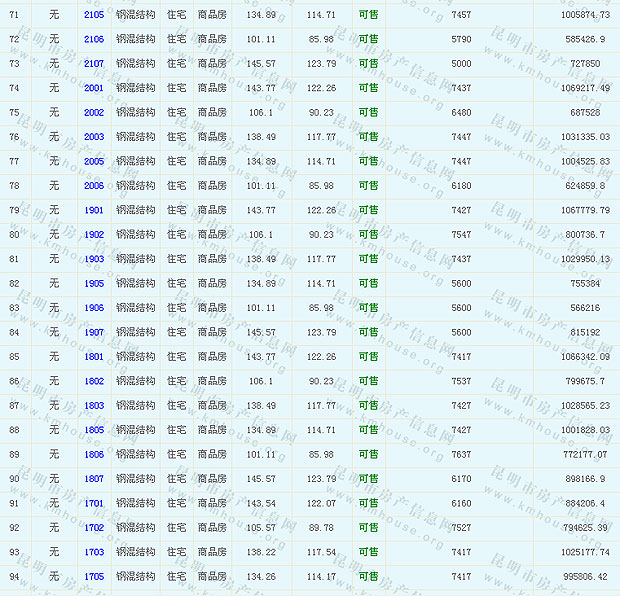Open room 2105 link
Screen dimensions: 620x596
click(x=93, y=15)
